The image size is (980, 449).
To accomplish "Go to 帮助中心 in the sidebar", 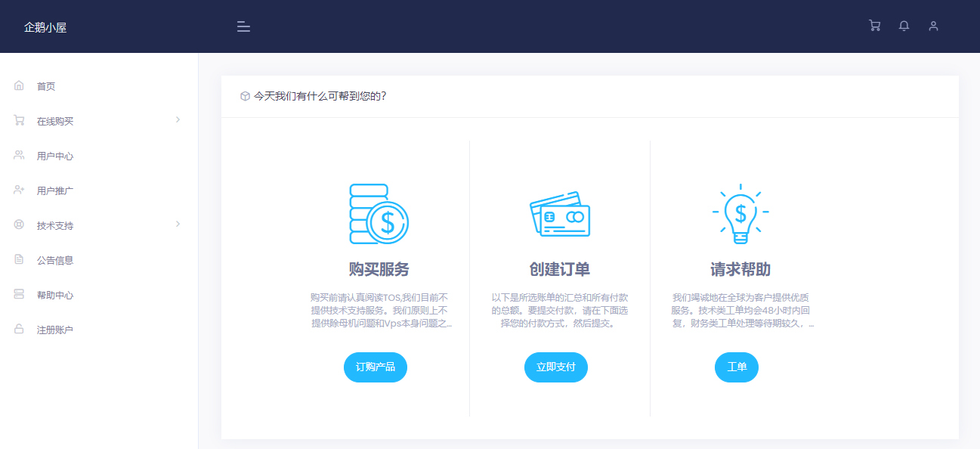I will tap(55, 295).
